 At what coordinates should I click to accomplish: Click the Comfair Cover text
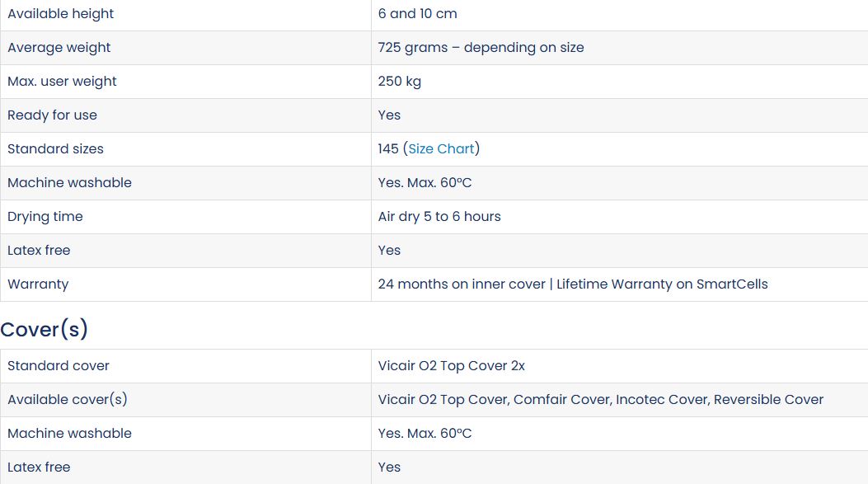pyautogui.click(x=562, y=400)
